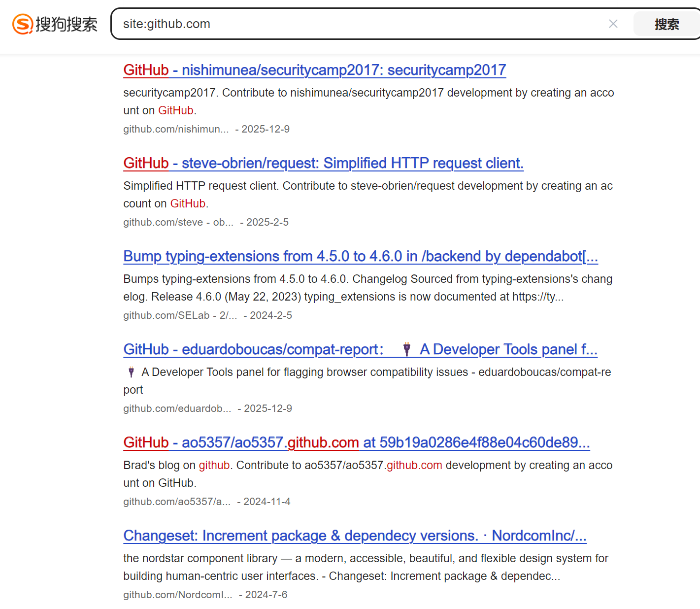This screenshot has width=700, height=609.
Task: Click the github.com/eduardob... URL text
Action: [x=177, y=408]
